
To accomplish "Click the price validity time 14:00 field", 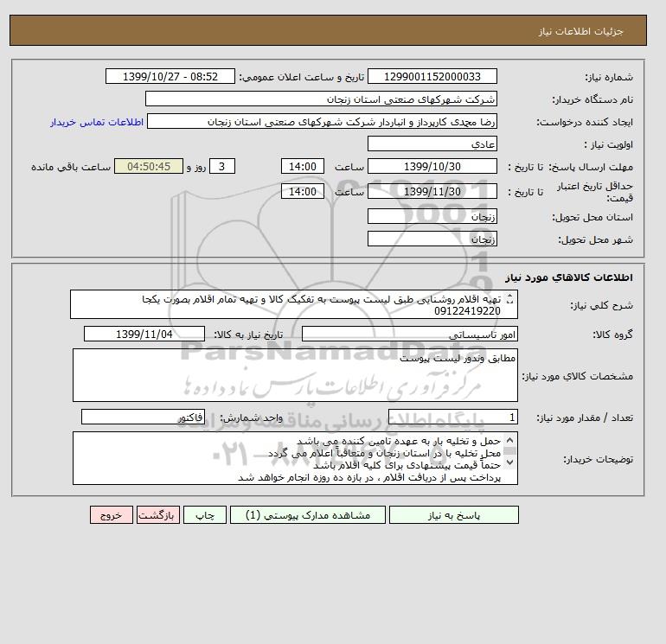I will 303,191.
